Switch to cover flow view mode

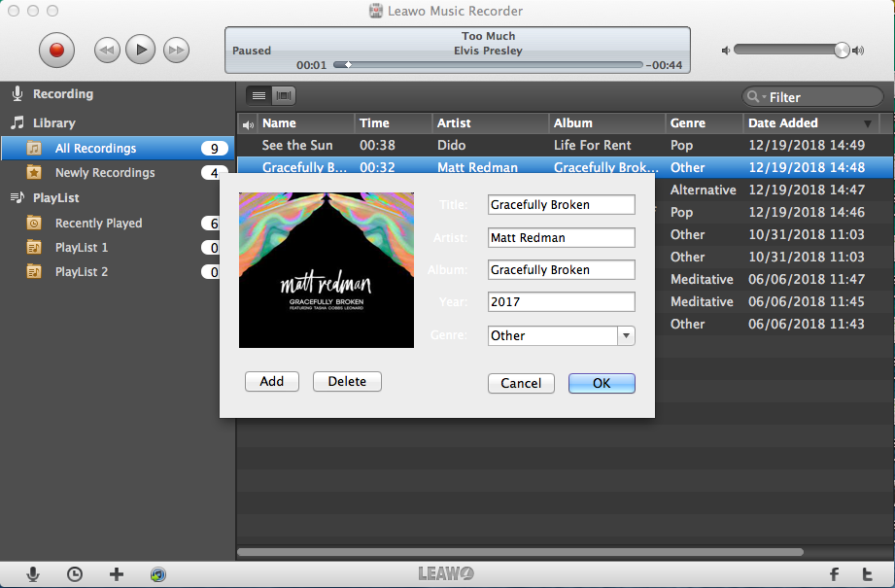pyautogui.click(x=283, y=95)
